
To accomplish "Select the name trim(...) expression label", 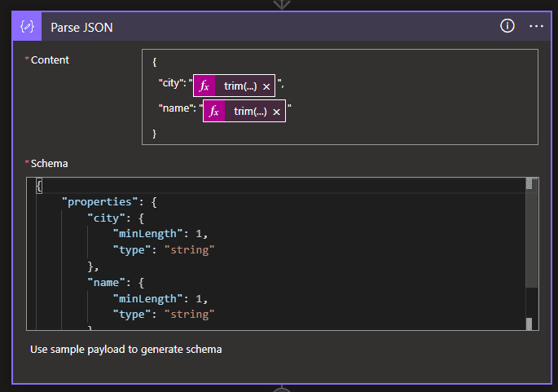I will [250, 111].
